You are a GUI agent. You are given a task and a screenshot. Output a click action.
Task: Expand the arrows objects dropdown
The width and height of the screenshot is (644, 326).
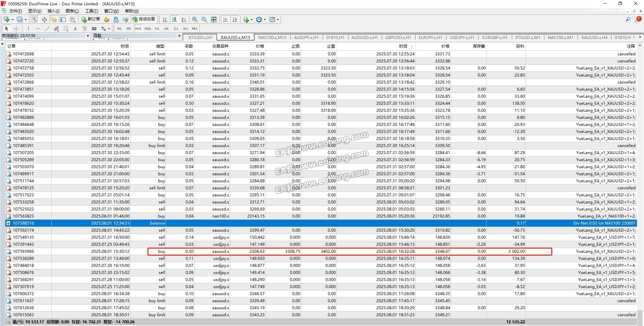[109, 29]
